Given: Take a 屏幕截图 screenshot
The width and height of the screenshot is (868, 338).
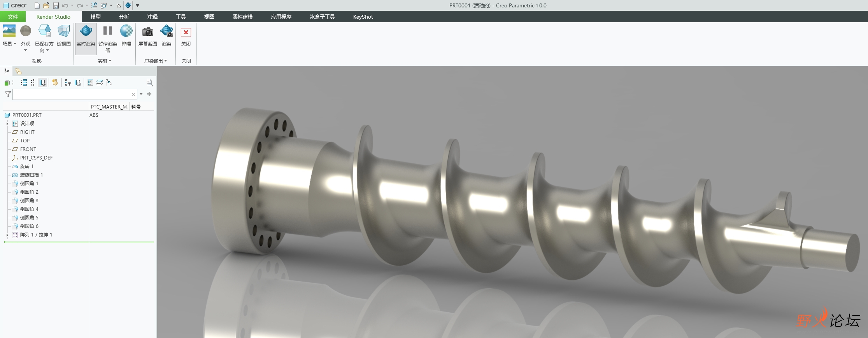Looking at the screenshot, I should (147, 35).
